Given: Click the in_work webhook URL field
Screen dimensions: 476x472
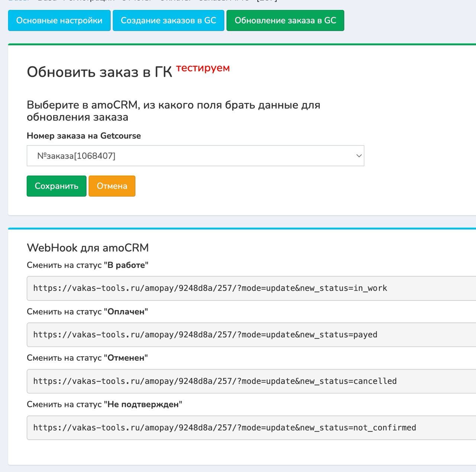Looking at the screenshot, I should 251,288.
